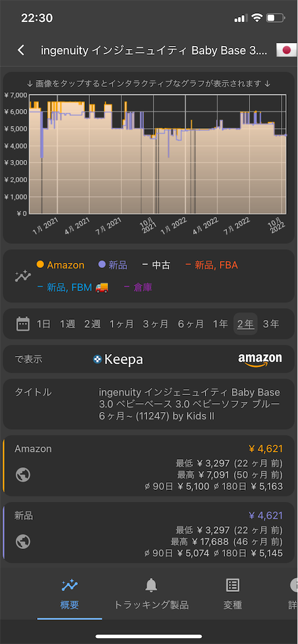Screen dimensions: 298x644
Task: Open product on Keepa website
Action: [x=118, y=359]
